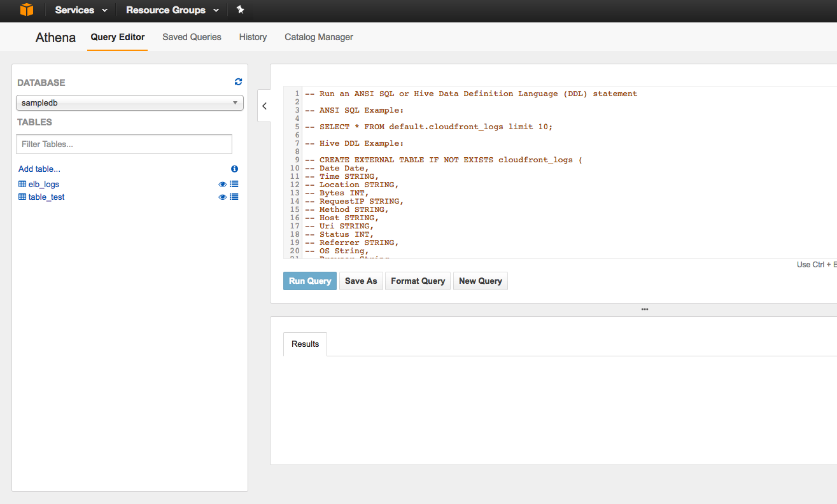The image size is (837, 504).
Task: Click the Filter Tables input field
Action: 124,144
